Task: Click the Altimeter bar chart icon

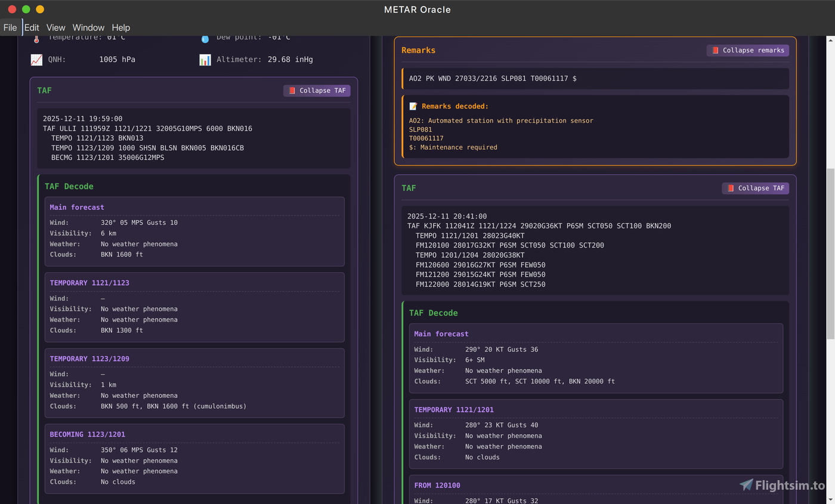Action: click(x=205, y=60)
